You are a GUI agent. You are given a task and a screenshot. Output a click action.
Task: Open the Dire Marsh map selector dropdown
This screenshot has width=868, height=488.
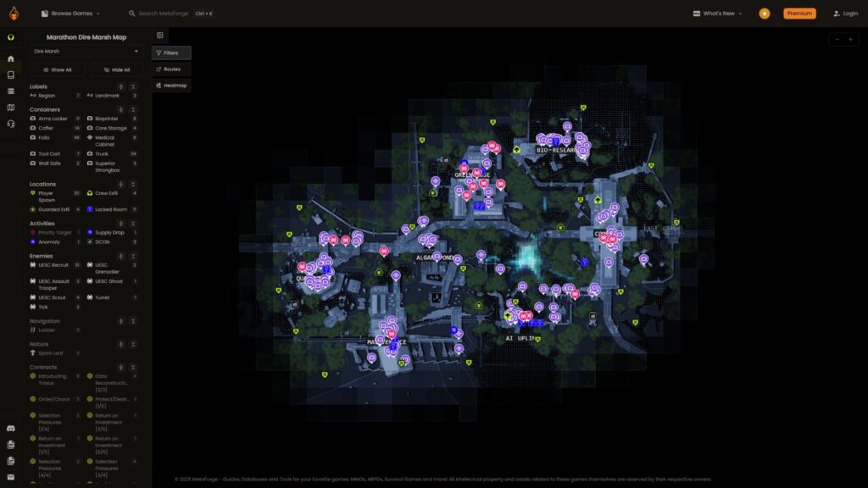pyautogui.click(x=86, y=52)
